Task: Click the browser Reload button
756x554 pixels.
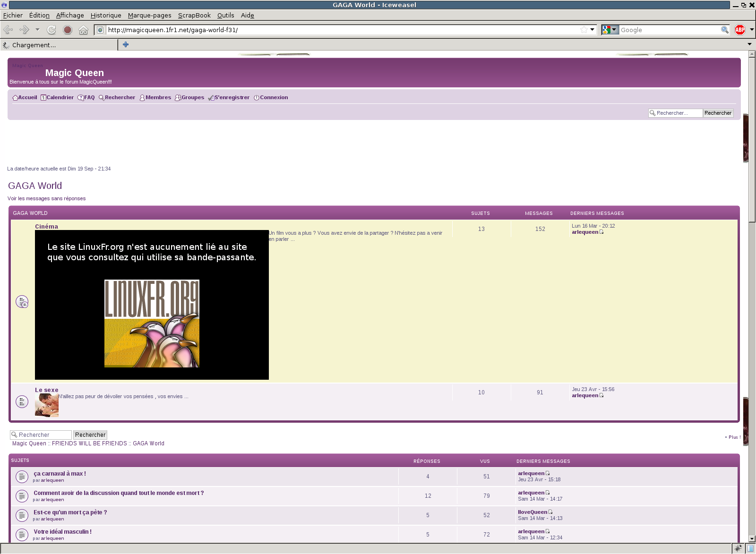Action: tap(52, 30)
